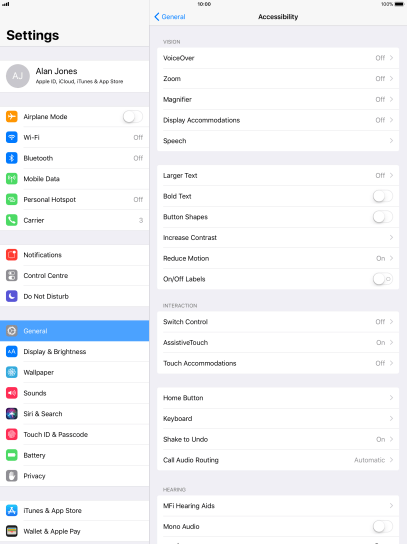Open the Notifications icon entry
This screenshot has height=544, width=407.
[x=11, y=255]
